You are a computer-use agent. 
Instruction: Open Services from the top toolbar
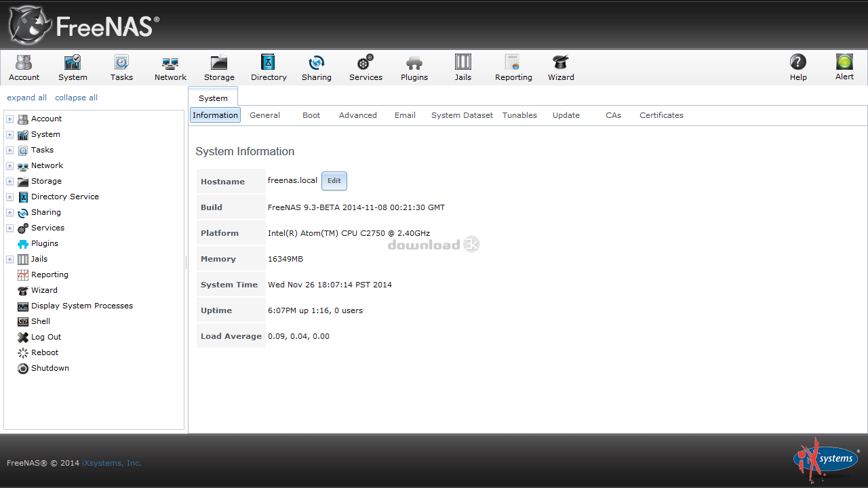coord(366,68)
